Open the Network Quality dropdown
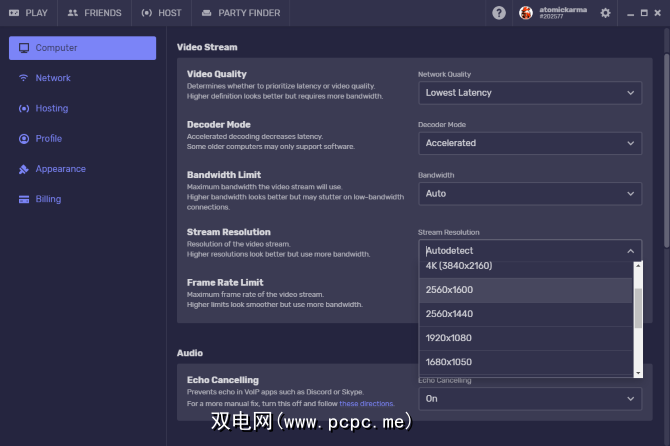 pos(530,93)
